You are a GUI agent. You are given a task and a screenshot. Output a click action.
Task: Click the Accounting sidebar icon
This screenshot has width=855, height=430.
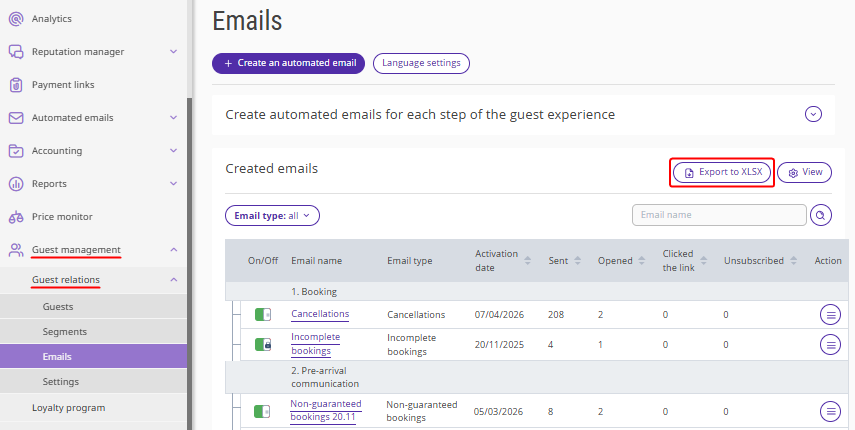15,151
